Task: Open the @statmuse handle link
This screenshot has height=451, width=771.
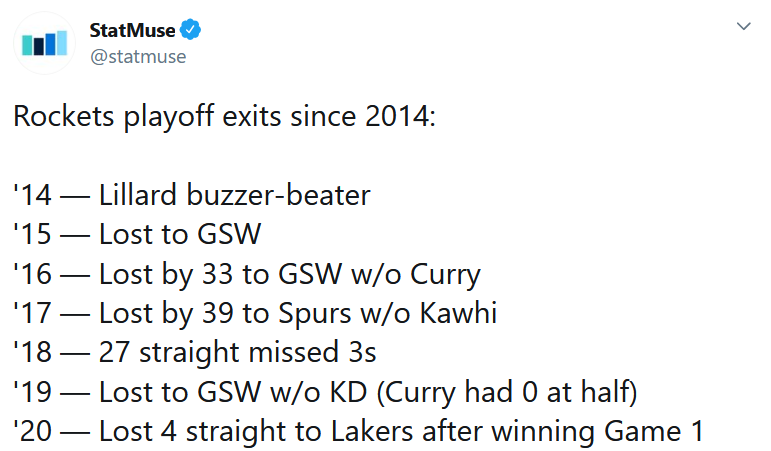Action: [x=138, y=57]
